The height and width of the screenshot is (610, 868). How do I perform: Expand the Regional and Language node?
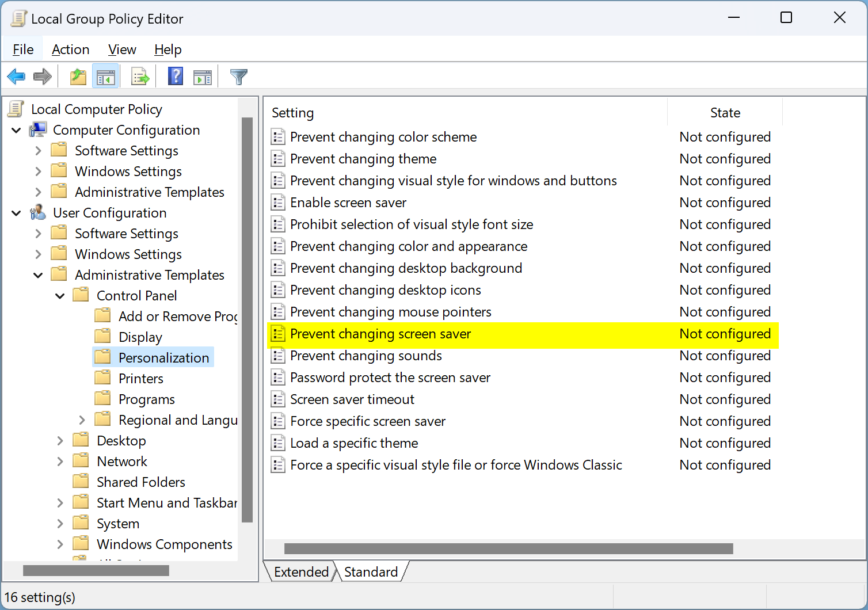(82, 420)
